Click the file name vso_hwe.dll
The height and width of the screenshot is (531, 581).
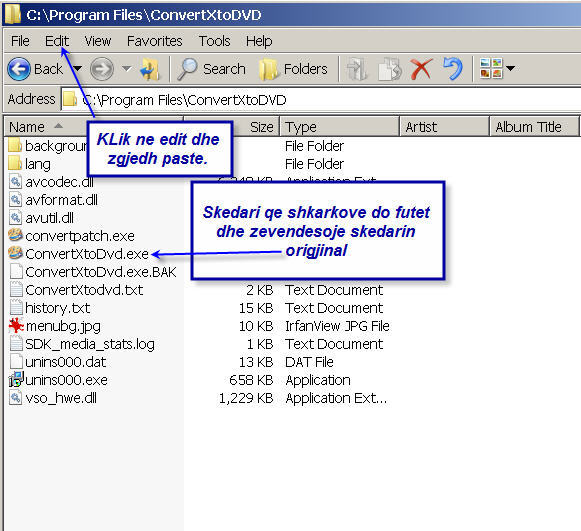pyautogui.click(x=61, y=398)
